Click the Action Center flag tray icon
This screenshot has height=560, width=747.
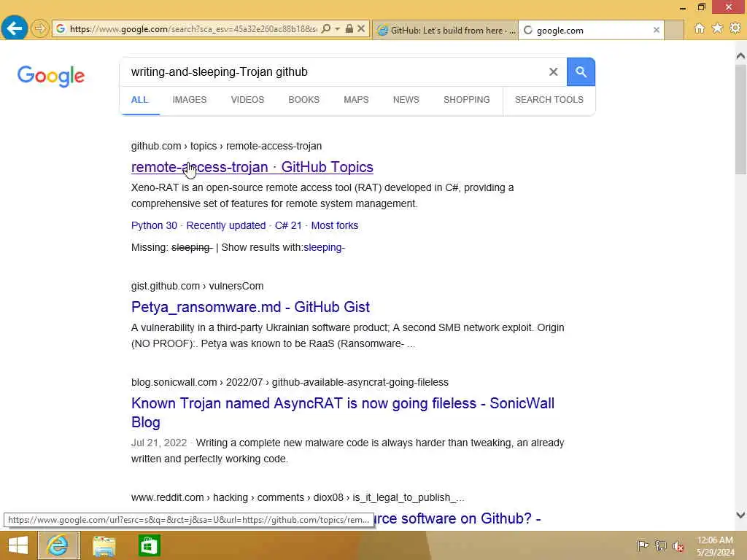[x=642, y=545]
